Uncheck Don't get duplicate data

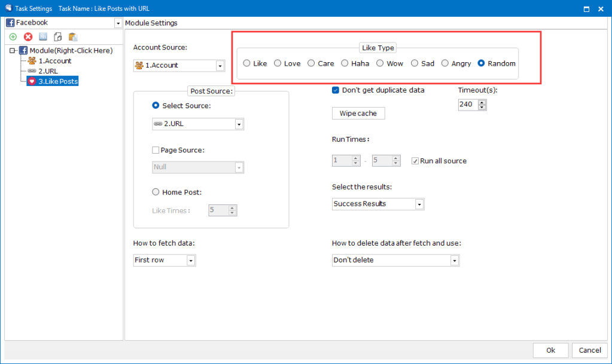point(336,90)
